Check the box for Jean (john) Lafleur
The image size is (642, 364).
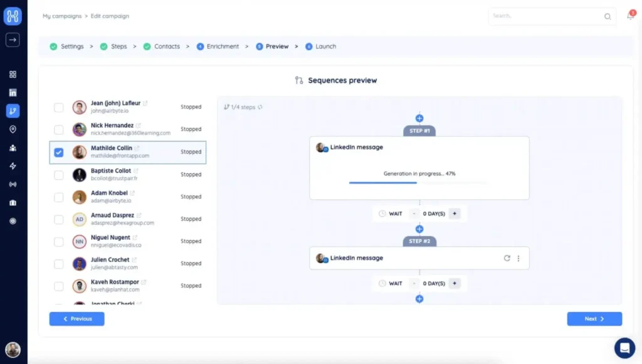click(59, 108)
